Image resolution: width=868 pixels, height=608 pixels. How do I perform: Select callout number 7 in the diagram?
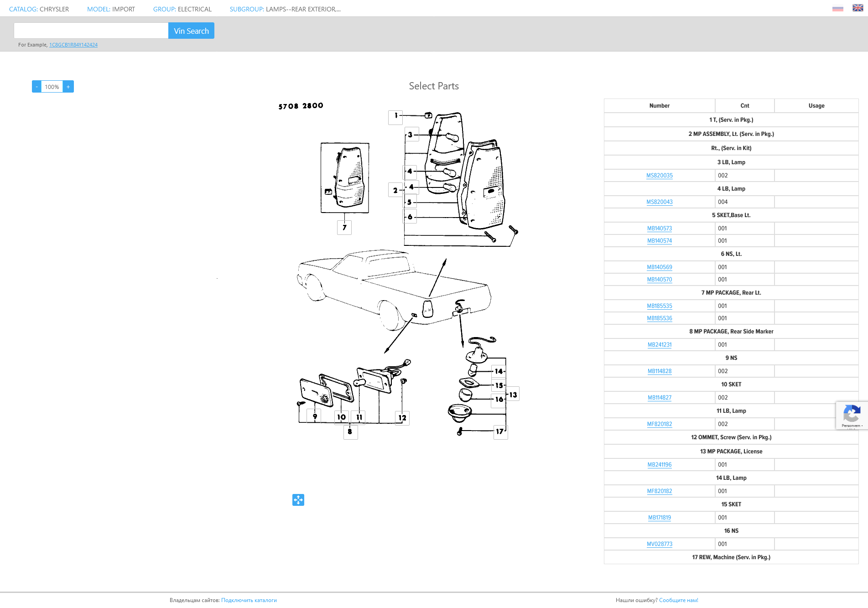coord(344,227)
